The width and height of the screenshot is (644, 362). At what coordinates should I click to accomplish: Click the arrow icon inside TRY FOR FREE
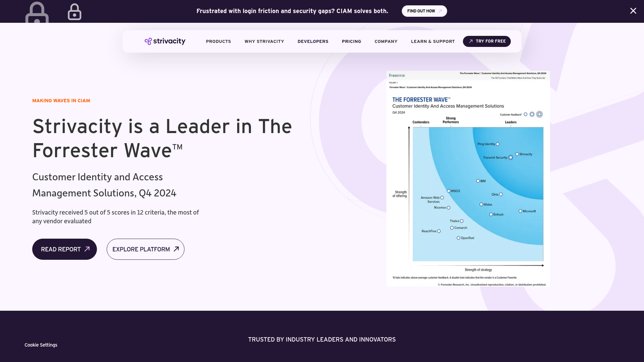coord(471,41)
